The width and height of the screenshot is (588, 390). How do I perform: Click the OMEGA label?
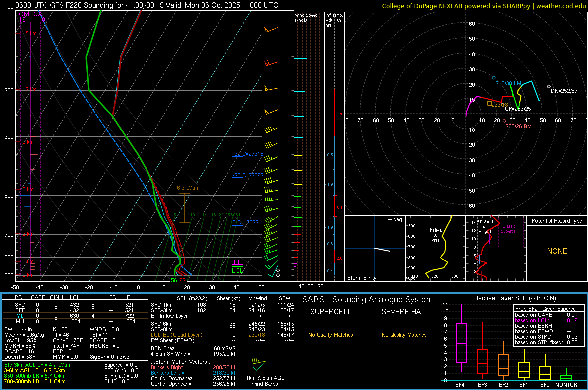point(30,14)
